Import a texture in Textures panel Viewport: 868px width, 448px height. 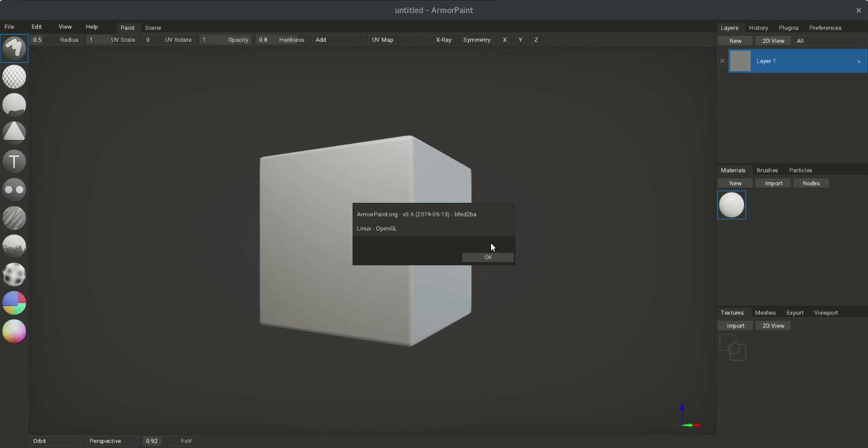click(x=735, y=326)
